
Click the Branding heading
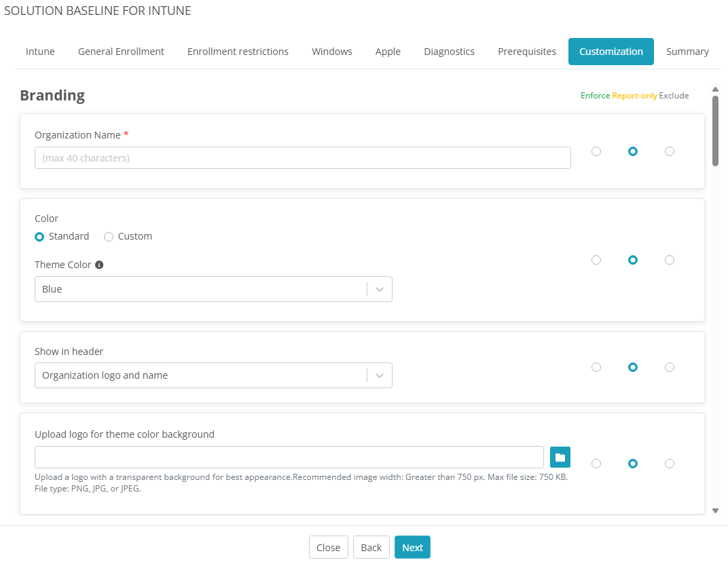tap(52, 95)
